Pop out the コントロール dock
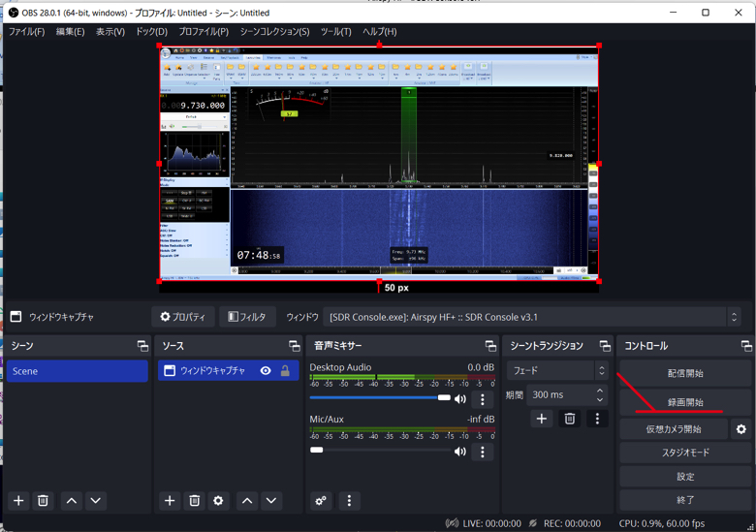Image resolution: width=756 pixels, height=532 pixels. (x=746, y=346)
